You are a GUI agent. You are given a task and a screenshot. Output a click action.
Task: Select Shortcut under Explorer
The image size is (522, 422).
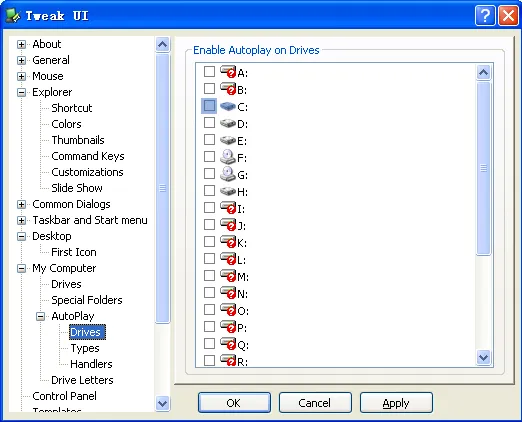pos(72,108)
